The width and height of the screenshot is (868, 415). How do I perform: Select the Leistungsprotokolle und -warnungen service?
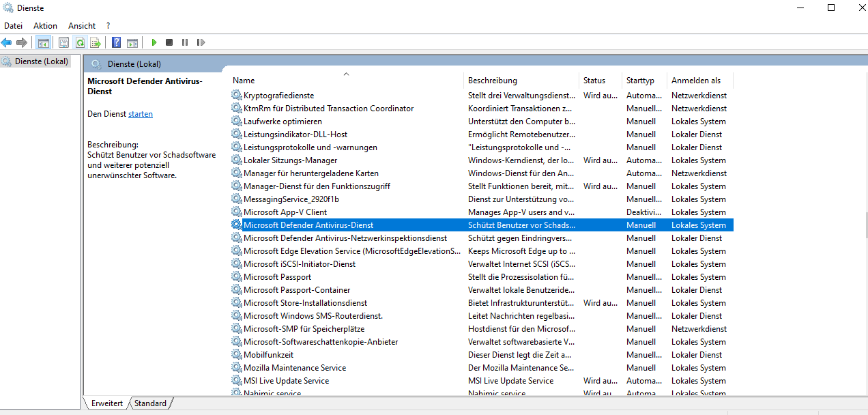[x=310, y=147]
